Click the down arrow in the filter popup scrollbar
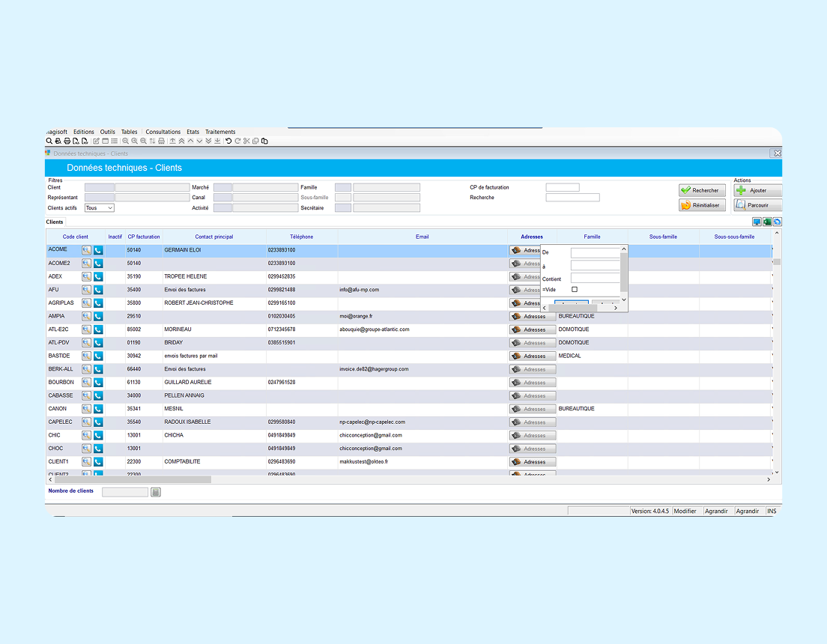The width and height of the screenshot is (827, 644). pyautogui.click(x=624, y=300)
